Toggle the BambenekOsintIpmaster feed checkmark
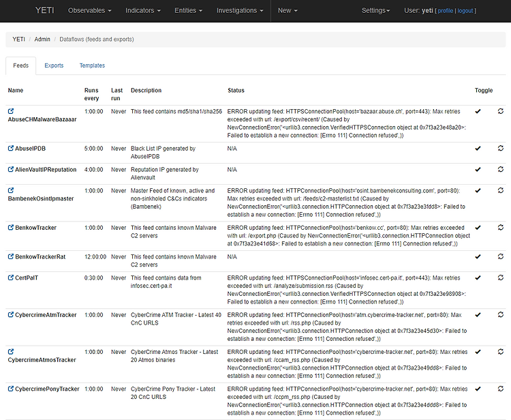 [x=478, y=191]
